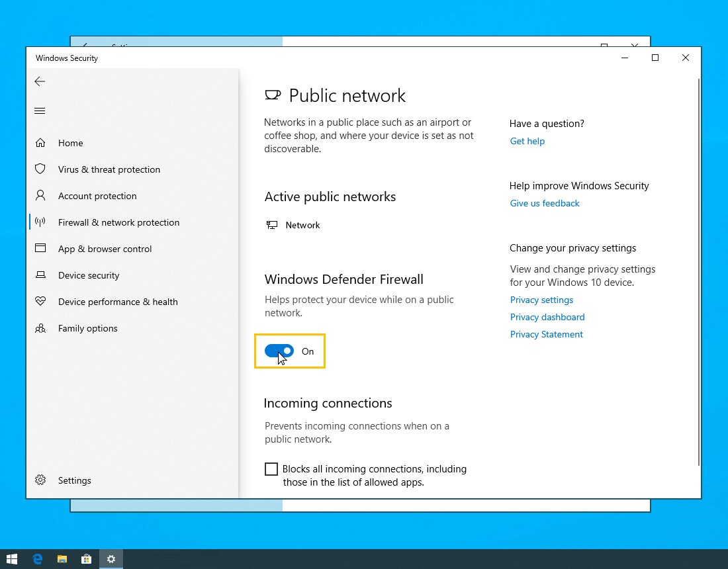Open Microsoft Store from the taskbar

pyautogui.click(x=86, y=559)
